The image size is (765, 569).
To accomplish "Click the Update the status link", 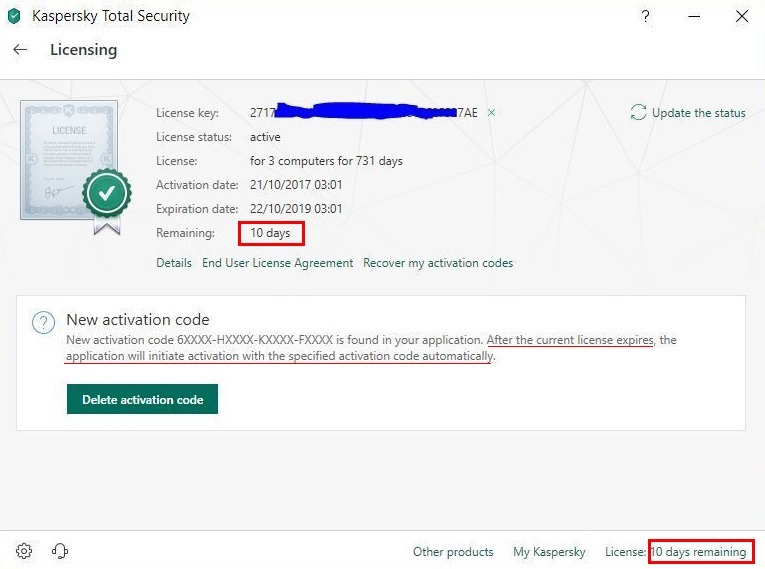I will coord(698,113).
